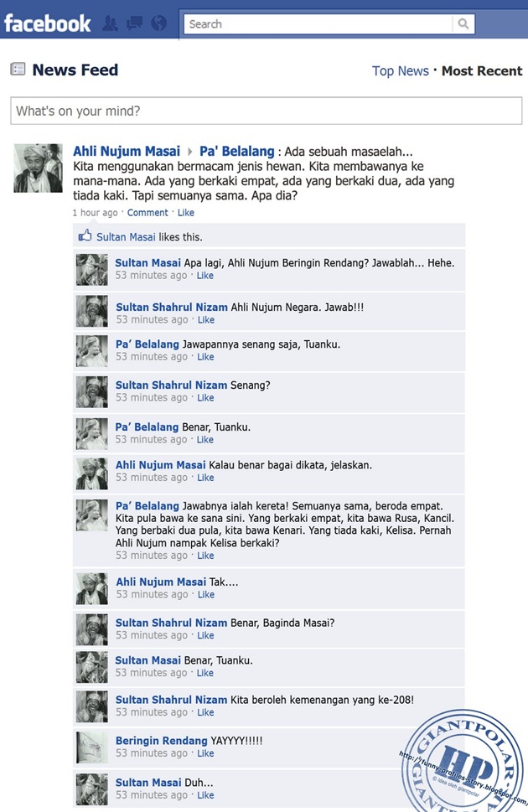The image size is (528, 812).
Task: Click the News Feed list icon
Action: click(x=18, y=69)
